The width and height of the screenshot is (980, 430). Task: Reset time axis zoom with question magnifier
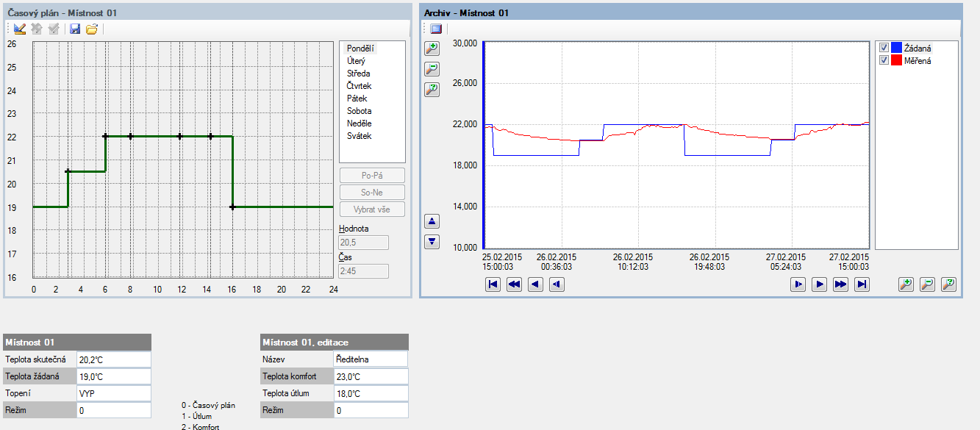click(949, 284)
